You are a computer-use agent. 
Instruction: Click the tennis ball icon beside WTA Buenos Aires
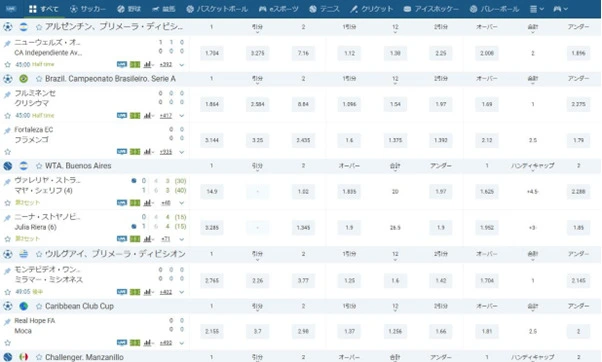coord(8,166)
